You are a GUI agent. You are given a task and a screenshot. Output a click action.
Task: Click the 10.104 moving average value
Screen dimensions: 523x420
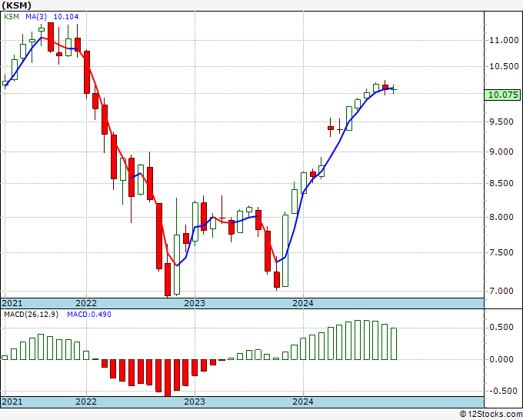click(x=66, y=16)
